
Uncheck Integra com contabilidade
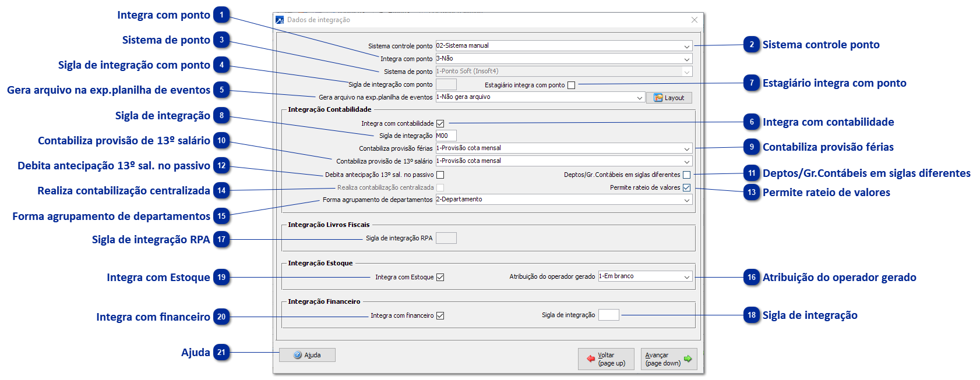(x=440, y=123)
